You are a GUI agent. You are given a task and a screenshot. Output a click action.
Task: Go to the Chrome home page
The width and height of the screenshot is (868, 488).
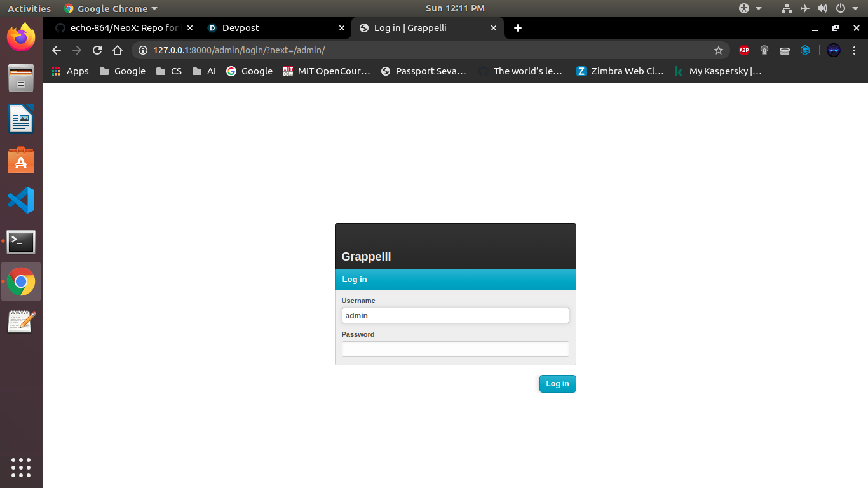pyautogui.click(x=118, y=50)
